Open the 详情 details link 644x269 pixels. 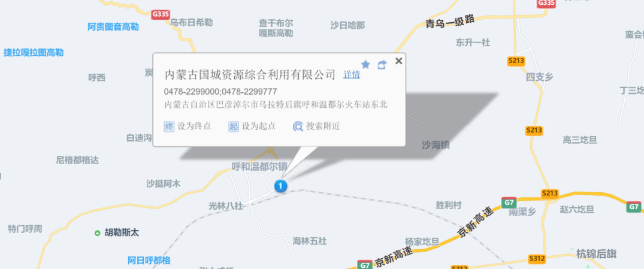(352, 75)
